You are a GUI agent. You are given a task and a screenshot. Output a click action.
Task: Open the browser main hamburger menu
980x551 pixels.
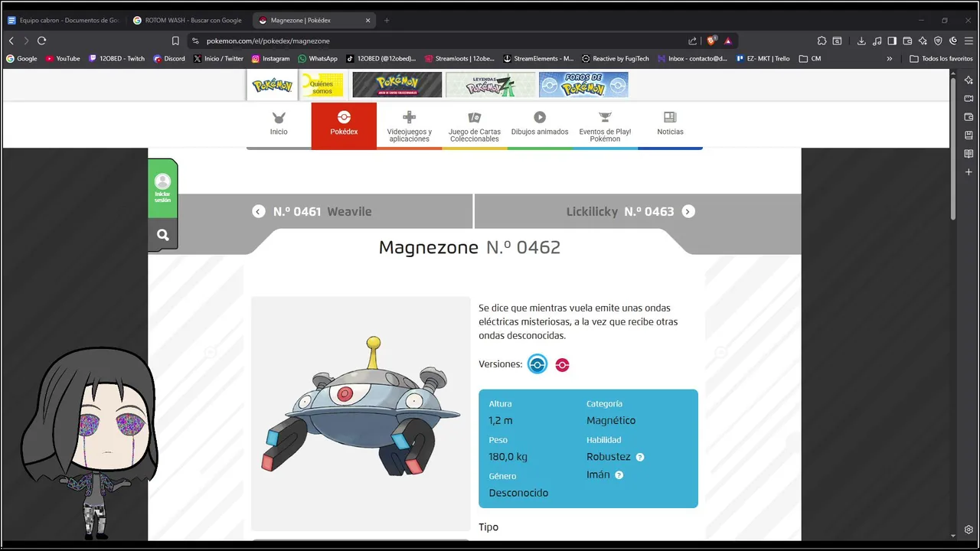969,41
